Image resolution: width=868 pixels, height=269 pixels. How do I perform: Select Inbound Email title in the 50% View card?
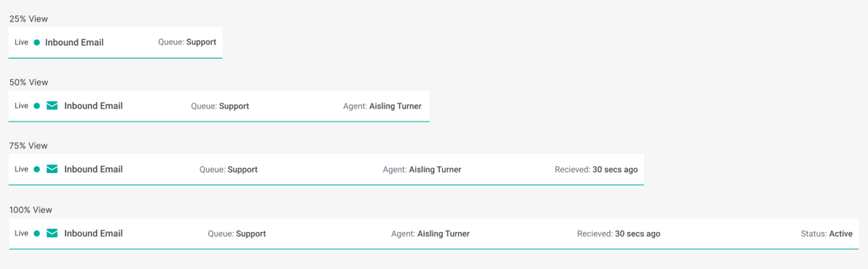(93, 106)
